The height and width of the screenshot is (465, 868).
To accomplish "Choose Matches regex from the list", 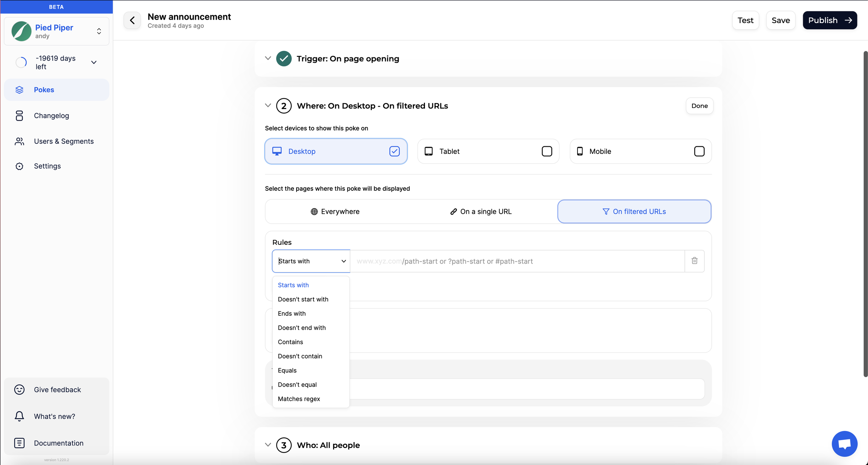I will 299,399.
